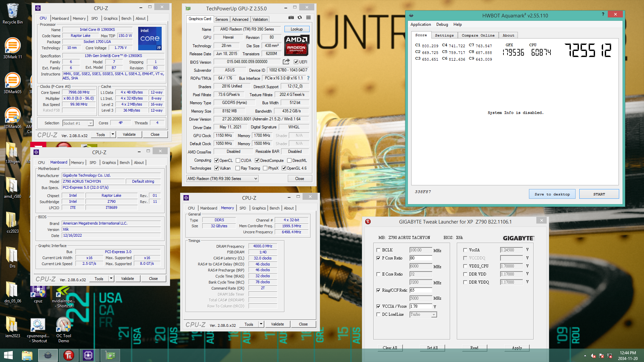The image size is (644, 362).
Task: Toggle the Ray Tracing checkbox
Action: (x=237, y=168)
